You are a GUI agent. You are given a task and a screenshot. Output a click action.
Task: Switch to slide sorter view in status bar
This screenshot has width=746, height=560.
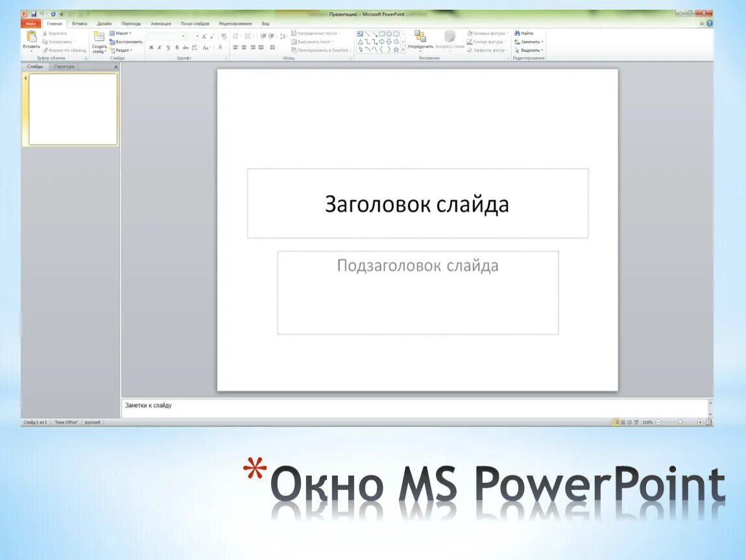point(623,422)
